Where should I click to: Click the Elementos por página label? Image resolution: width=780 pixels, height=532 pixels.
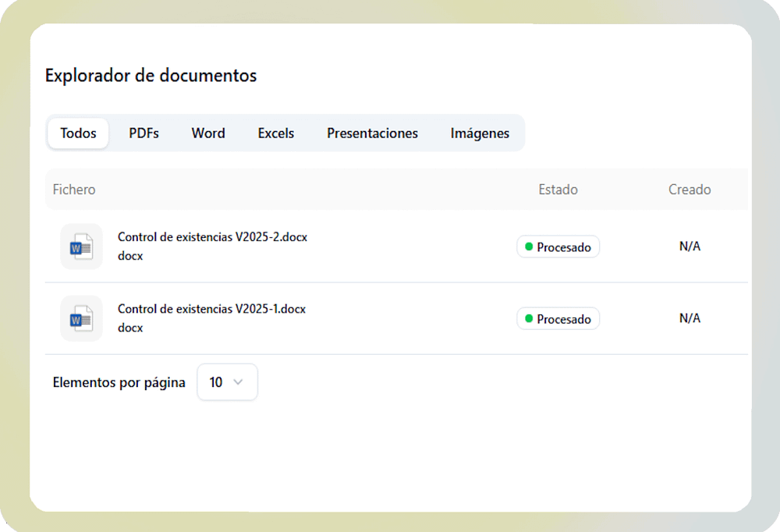(x=119, y=382)
